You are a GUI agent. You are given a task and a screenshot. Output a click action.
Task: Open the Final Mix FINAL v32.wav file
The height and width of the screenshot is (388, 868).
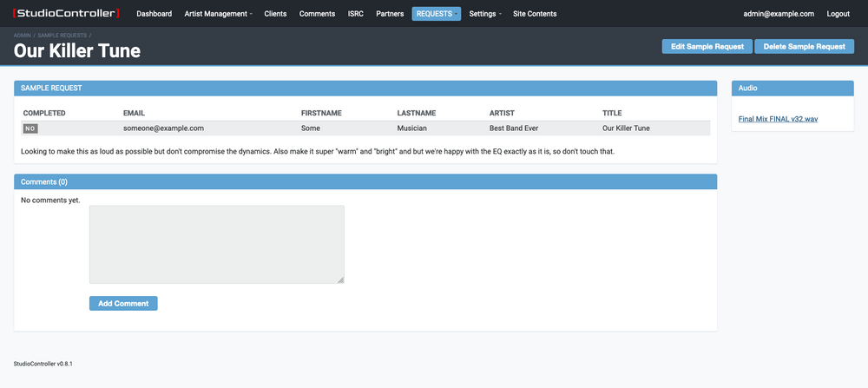coord(778,118)
